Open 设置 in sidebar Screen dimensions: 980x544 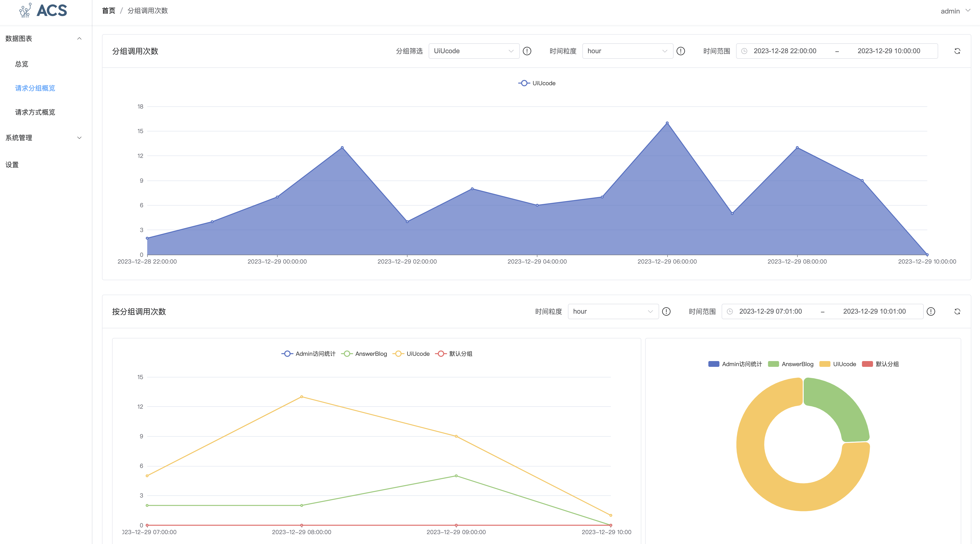point(12,165)
